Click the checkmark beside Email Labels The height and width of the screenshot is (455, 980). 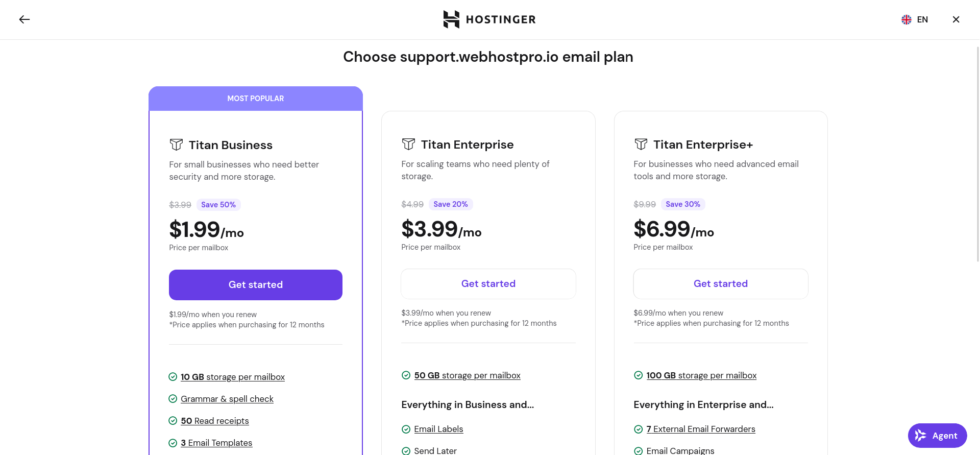point(406,429)
